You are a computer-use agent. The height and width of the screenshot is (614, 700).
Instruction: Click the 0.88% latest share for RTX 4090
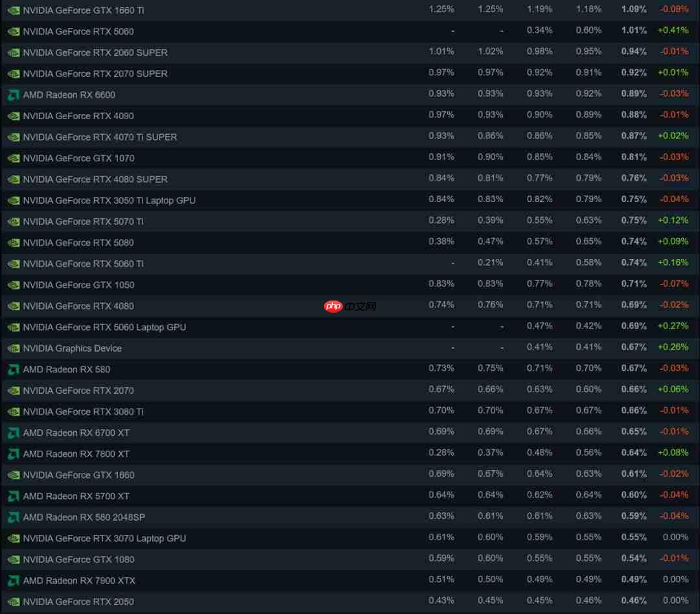pos(634,115)
